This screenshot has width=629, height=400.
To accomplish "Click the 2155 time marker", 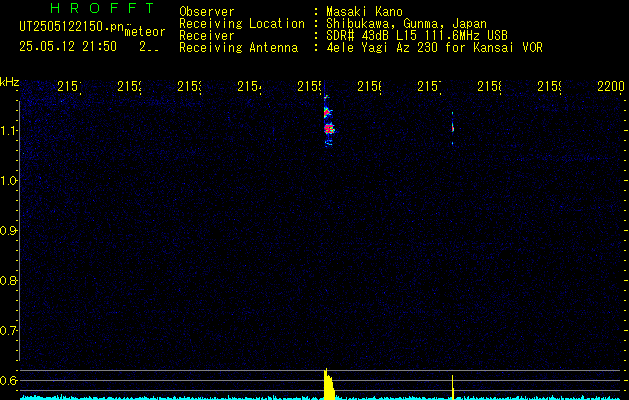I will click(x=309, y=86).
